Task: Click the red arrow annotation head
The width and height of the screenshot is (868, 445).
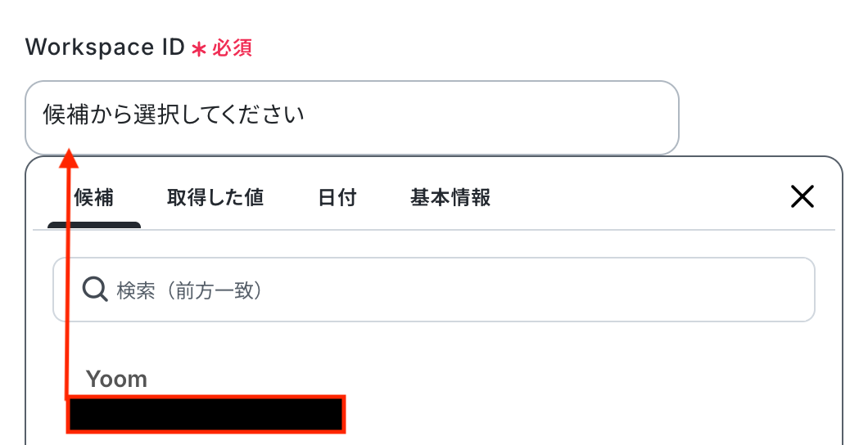Action: (x=70, y=158)
